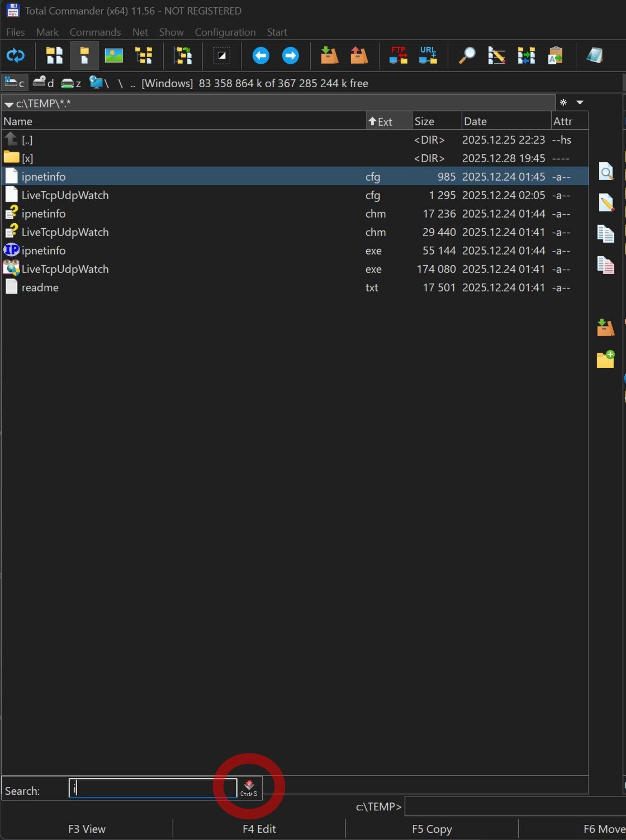Show thumbnails view via picture icon
The height and width of the screenshot is (840, 626).
[x=114, y=55]
